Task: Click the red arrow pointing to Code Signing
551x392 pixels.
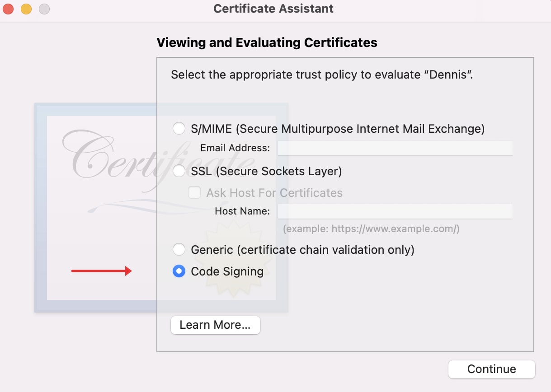Action: (101, 271)
